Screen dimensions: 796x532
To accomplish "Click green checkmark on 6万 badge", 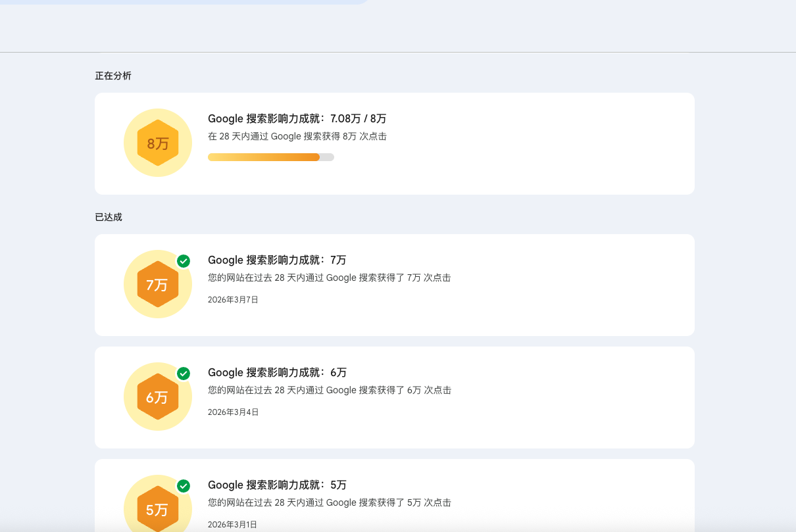I will coord(184,374).
